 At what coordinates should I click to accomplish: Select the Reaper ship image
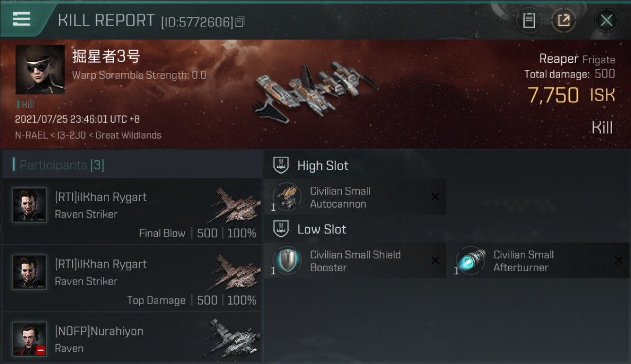(x=316, y=90)
